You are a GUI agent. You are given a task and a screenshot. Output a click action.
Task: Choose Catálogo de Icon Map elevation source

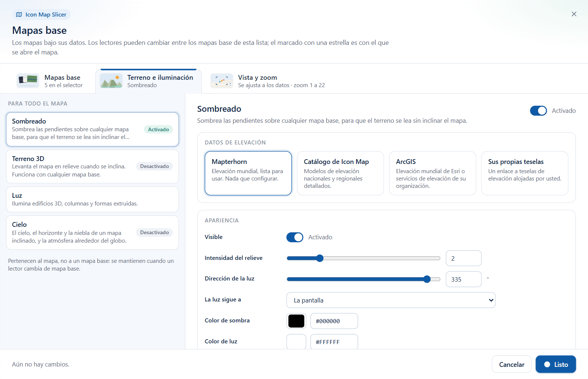coord(340,173)
